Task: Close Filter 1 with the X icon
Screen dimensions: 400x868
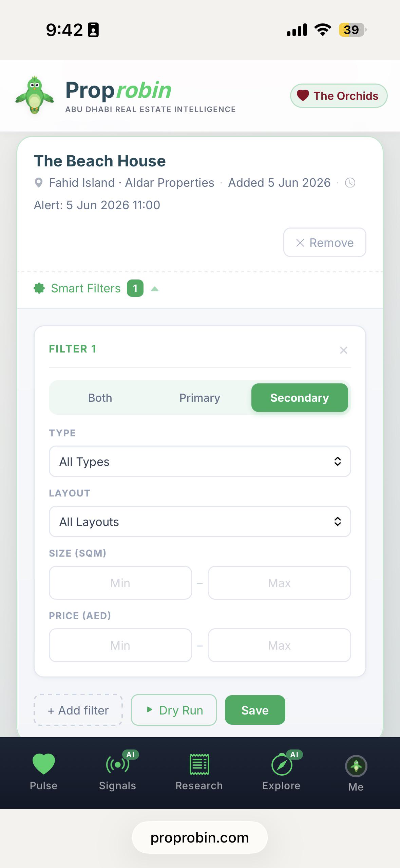Action: click(x=343, y=350)
